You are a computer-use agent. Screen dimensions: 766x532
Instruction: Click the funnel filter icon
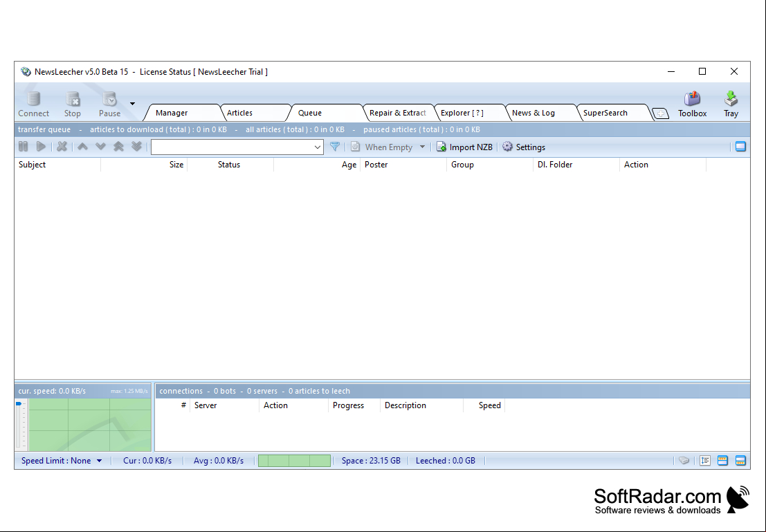(x=335, y=147)
